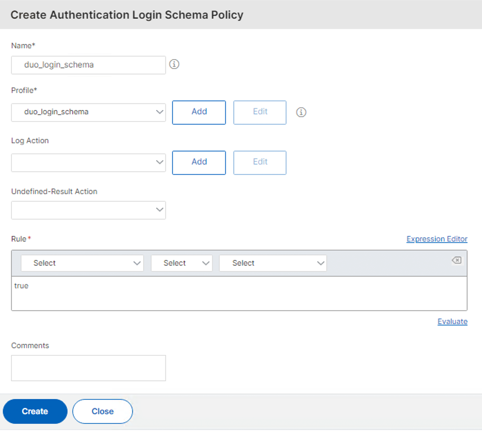Focus the Comments text box
This screenshot has width=482, height=448.
click(x=88, y=368)
